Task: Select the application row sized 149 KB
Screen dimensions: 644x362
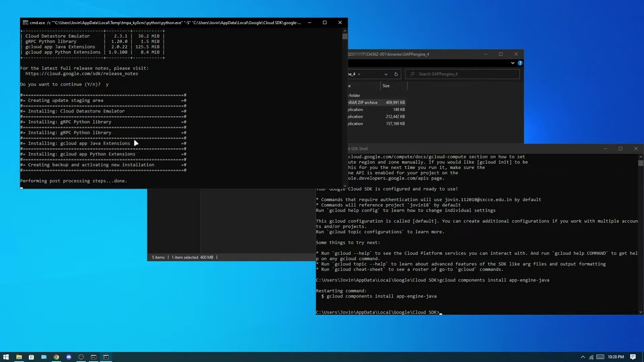Action: [x=377, y=110]
